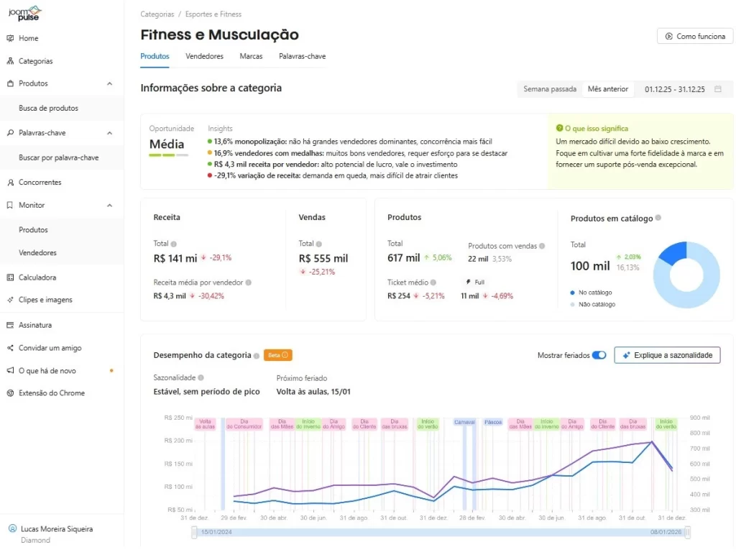Click the Convidar um amigo sidebar icon
Viewport: 736px width, 560px height.
pyautogui.click(x=10, y=348)
